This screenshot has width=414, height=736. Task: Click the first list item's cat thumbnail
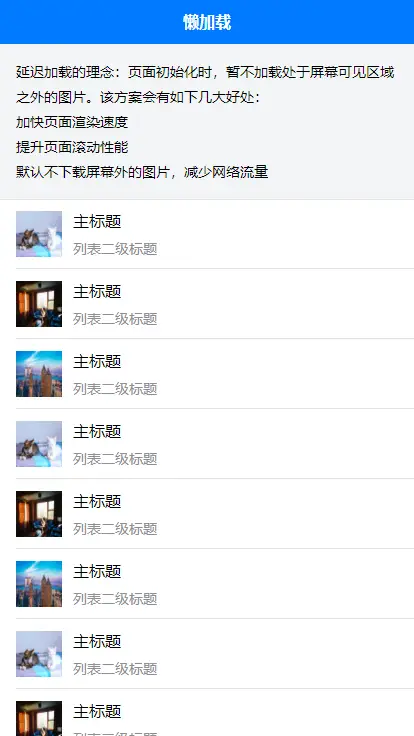[x=39, y=234]
